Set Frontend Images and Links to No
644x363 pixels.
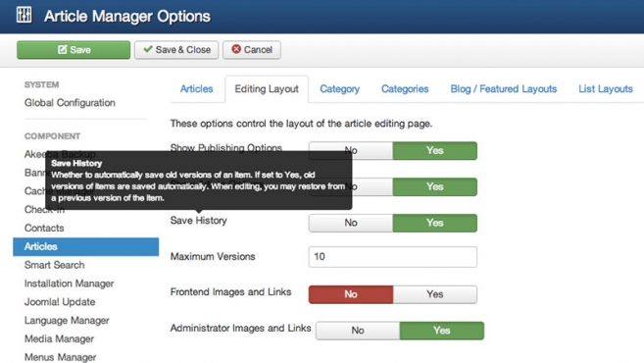click(x=351, y=294)
